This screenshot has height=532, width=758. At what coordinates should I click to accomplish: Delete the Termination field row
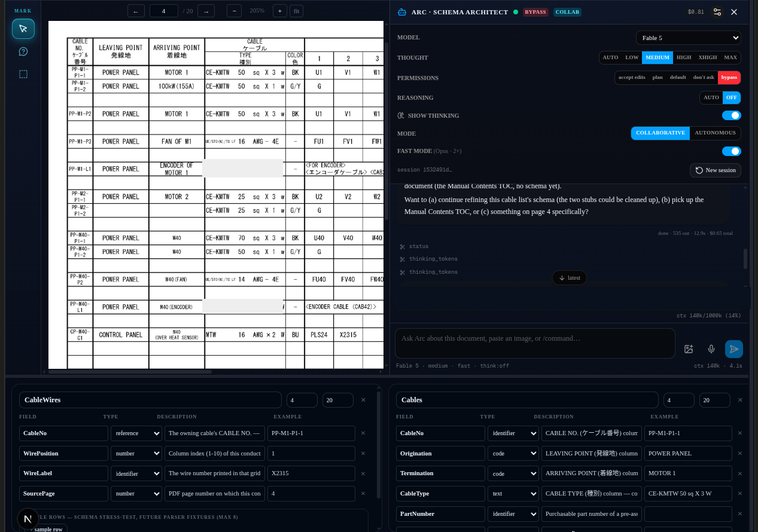click(x=739, y=473)
